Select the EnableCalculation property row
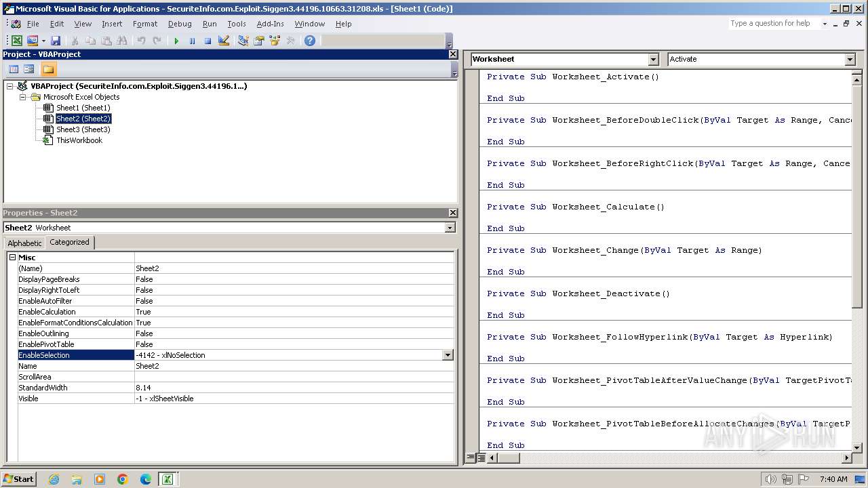Screen dimensions: 868x488 coord(236,312)
